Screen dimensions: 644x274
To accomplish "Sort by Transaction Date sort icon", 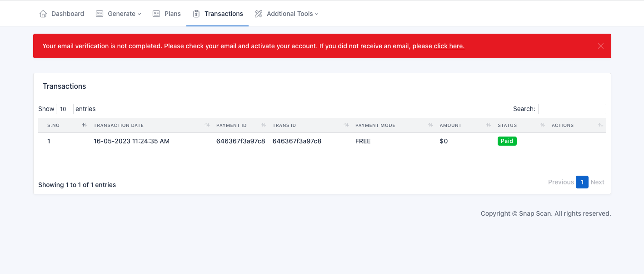I will 207,125.
